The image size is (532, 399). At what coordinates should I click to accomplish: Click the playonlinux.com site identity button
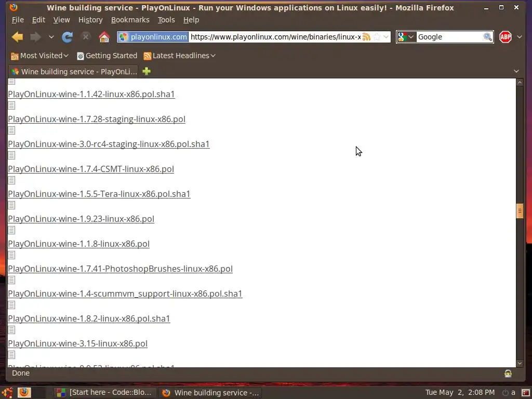pos(153,37)
